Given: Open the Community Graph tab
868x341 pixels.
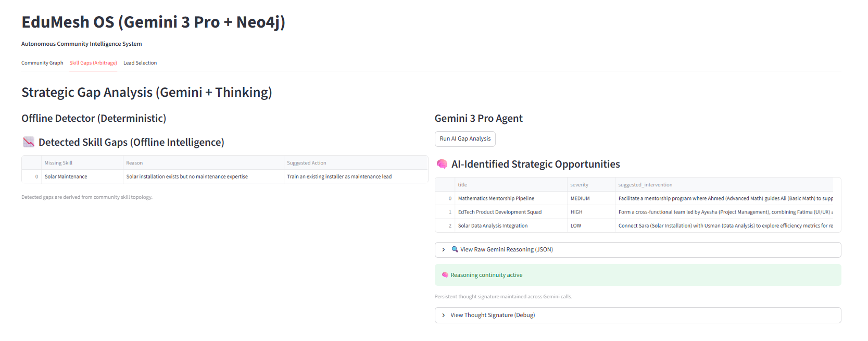Looking at the screenshot, I should pyautogui.click(x=42, y=63).
